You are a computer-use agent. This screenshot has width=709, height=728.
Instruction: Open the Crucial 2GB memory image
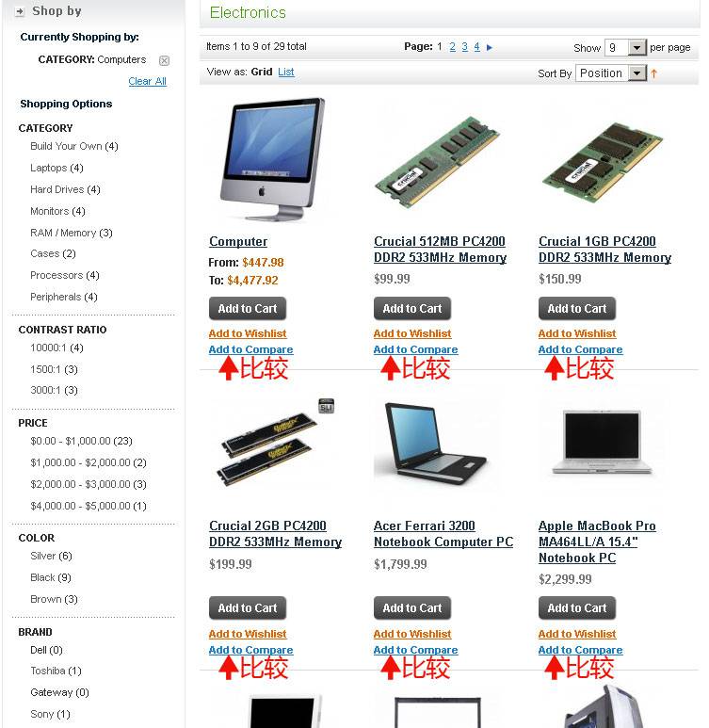tap(274, 442)
